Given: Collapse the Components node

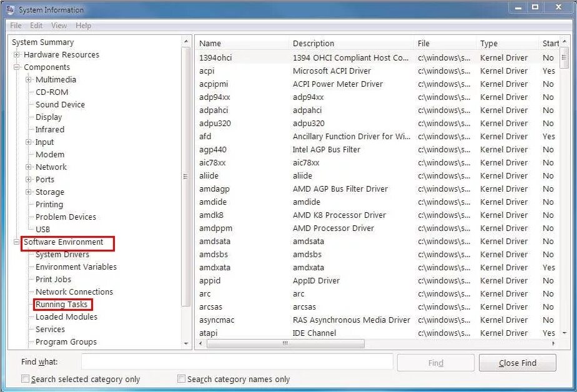Looking at the screenshot, I should tap(17, 67).
